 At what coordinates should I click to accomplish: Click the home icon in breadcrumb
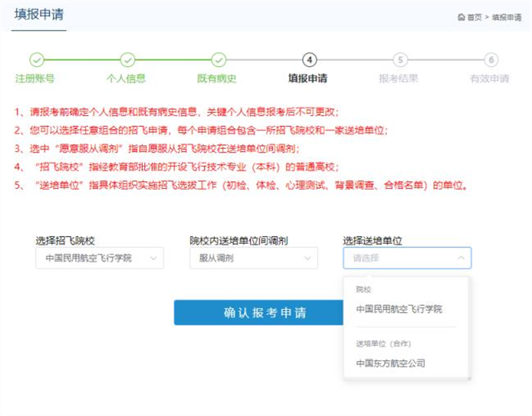[x=461, y=17]
